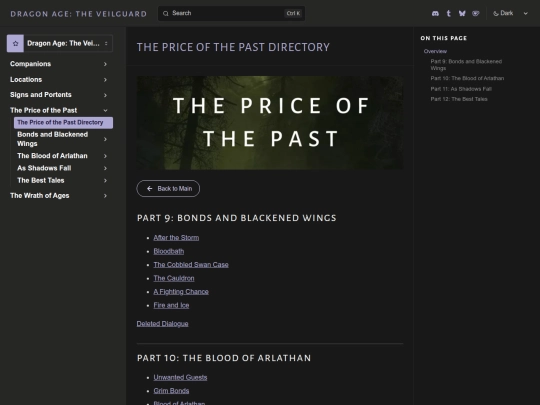Click the Part 10: The Blood of Arlathan heading
This screenshot has width=540, height=405.
tap(224, 358)
